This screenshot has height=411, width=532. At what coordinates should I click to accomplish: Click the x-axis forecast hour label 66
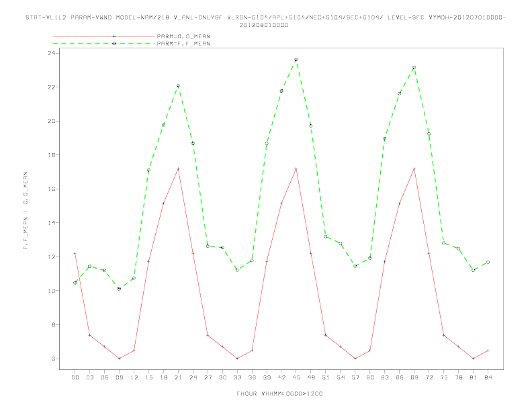click(400, 377)
